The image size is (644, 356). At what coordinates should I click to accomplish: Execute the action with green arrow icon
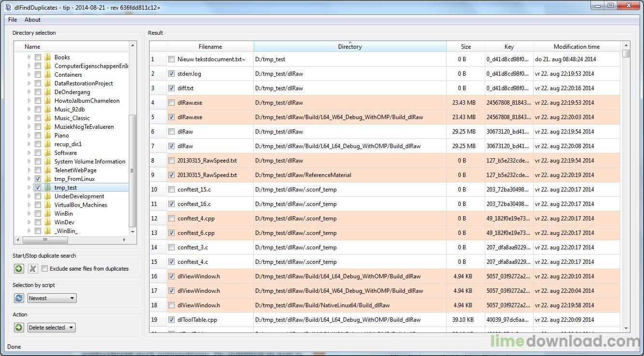pos(19,328)
